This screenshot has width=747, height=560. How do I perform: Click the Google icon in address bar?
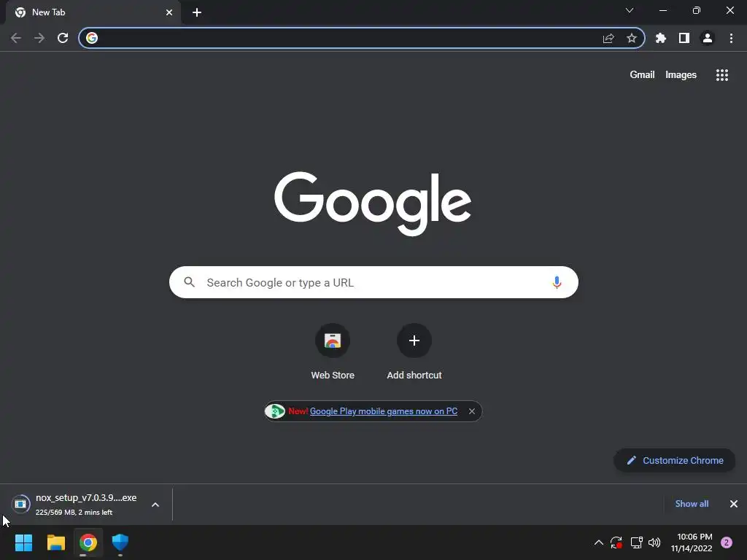pyautogui.click(x=92, y=38)
